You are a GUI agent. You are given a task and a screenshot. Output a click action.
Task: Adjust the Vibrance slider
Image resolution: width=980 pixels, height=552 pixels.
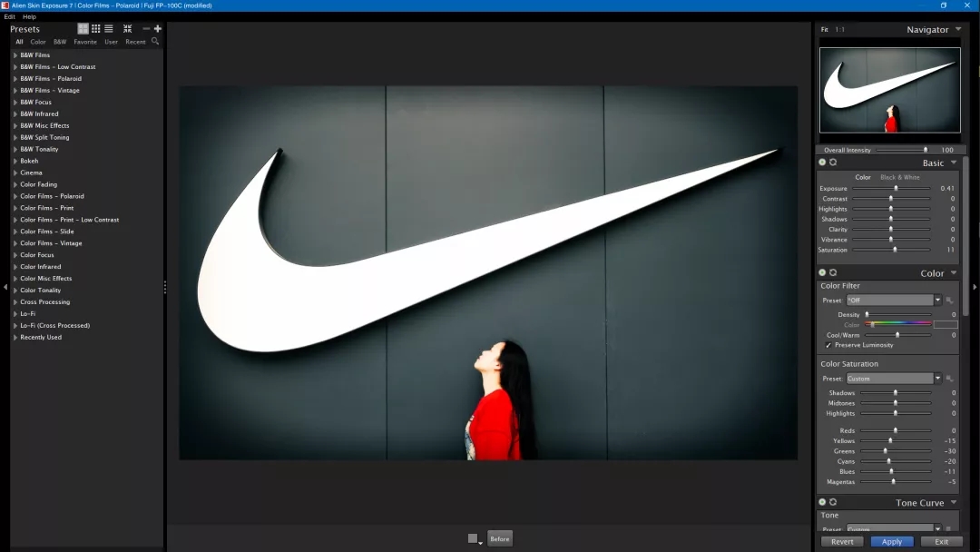(892, 240)
